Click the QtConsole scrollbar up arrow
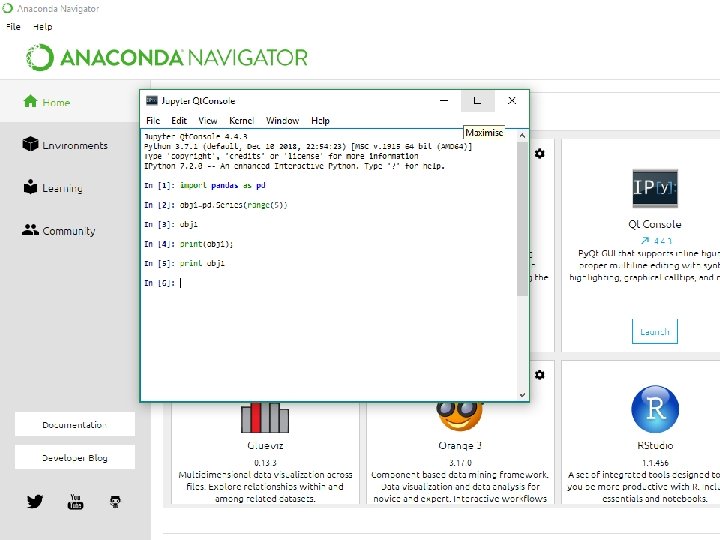Viewport: 720px width, 540px height. tap(522, 135)
